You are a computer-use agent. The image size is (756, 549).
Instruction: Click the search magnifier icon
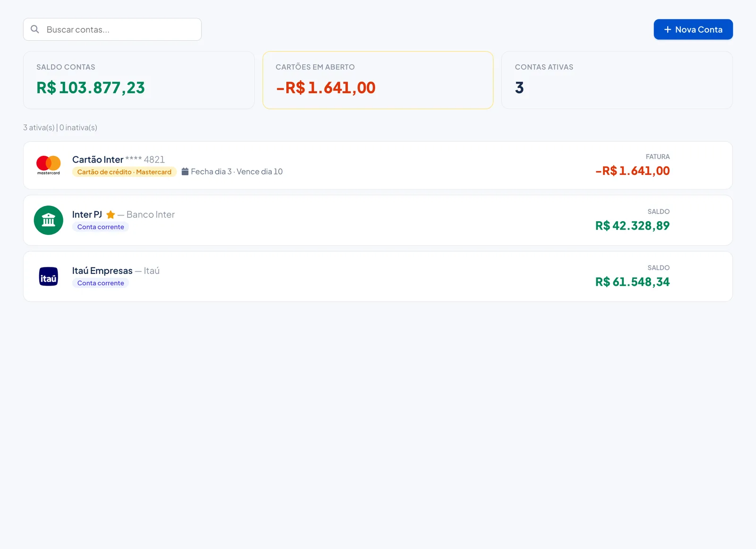point(35,29)
